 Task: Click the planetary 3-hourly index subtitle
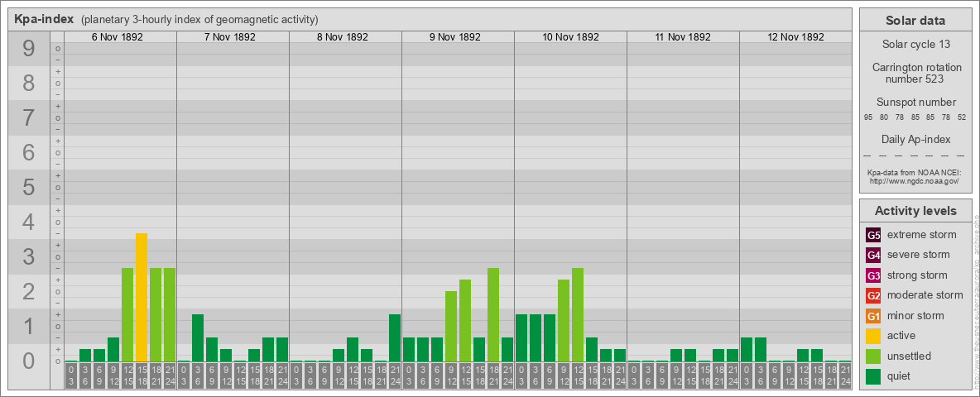[x=199, y=19]
